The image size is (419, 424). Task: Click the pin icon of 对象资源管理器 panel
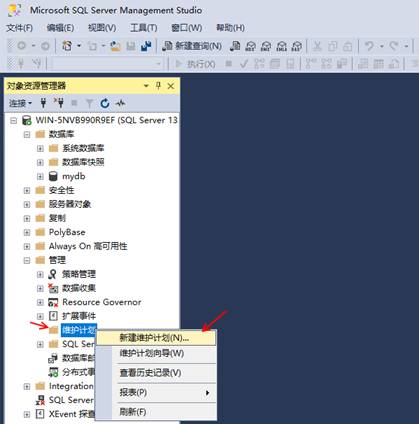(x=158, y=86)
